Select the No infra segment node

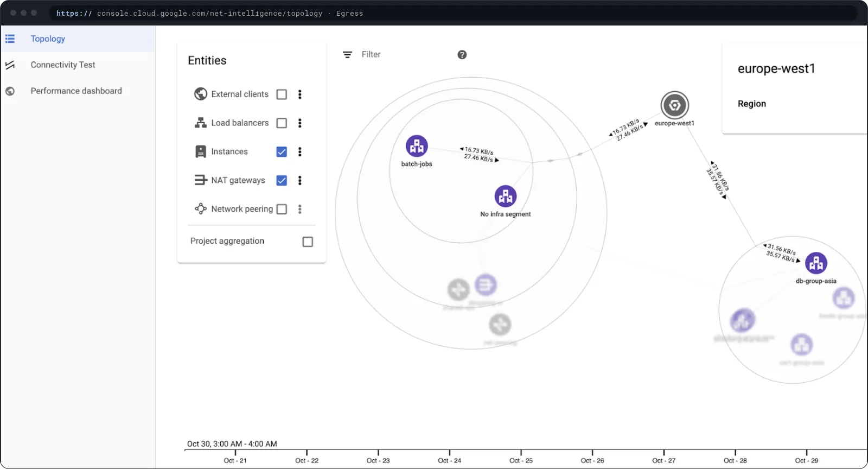[x=506, y=197]
